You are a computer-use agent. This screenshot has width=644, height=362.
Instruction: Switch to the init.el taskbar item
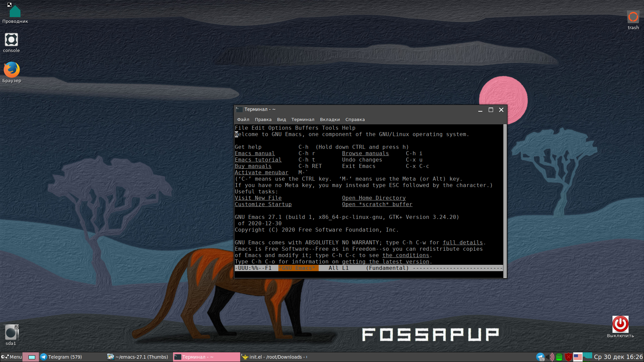coord(274,357)
